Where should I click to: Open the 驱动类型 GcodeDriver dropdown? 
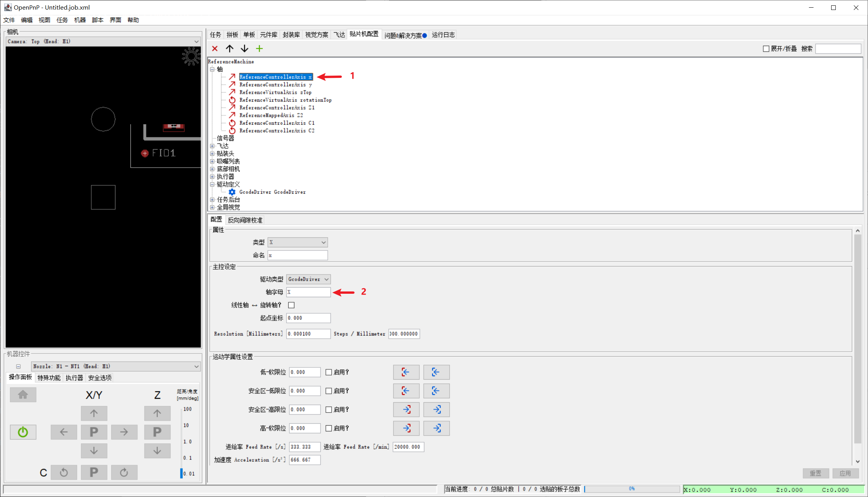[x=308, y=279]
